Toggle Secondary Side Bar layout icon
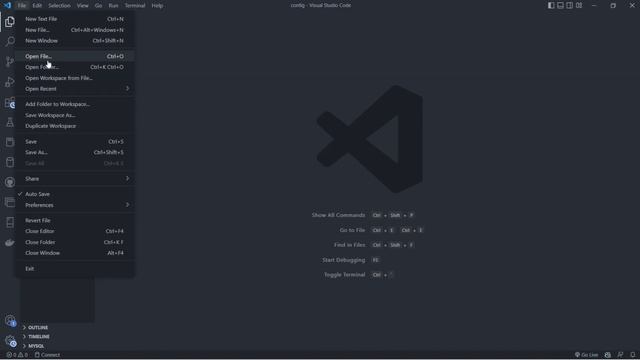Screen dimensions: 640x360 click(x=569, y=5)
